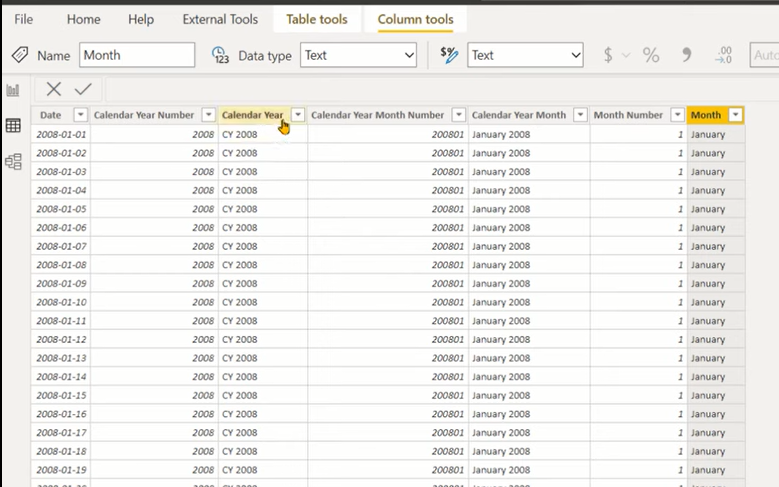Select the Date column header
This screenshot has width=779, height=487.
[51, 115]
